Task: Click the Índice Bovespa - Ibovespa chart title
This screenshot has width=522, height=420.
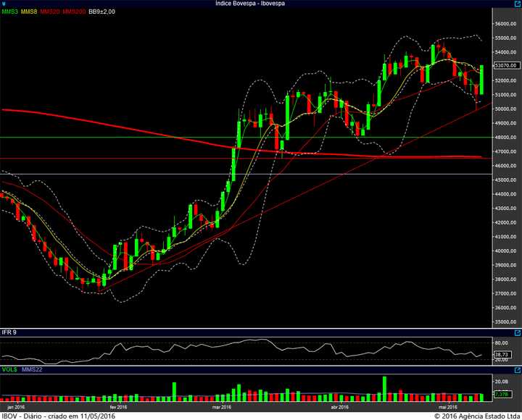Action: (250, 4)
